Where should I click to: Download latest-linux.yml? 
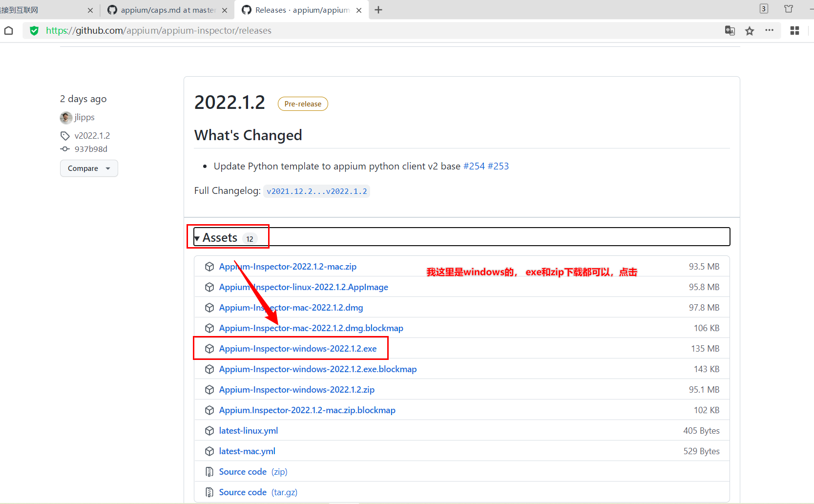(x=249, y=431)
